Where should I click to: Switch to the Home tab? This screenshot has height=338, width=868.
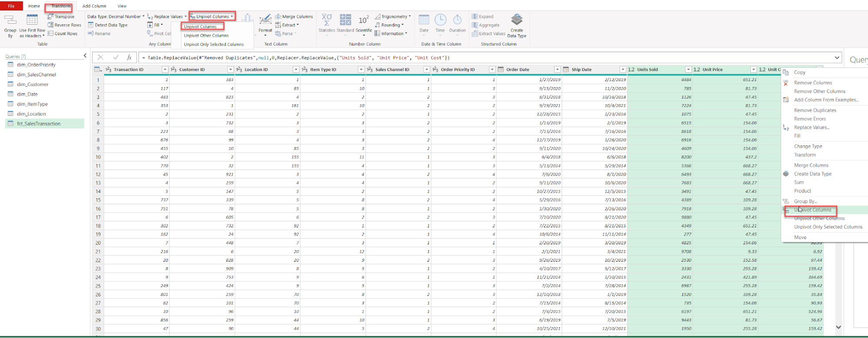[x=34, y=6]
